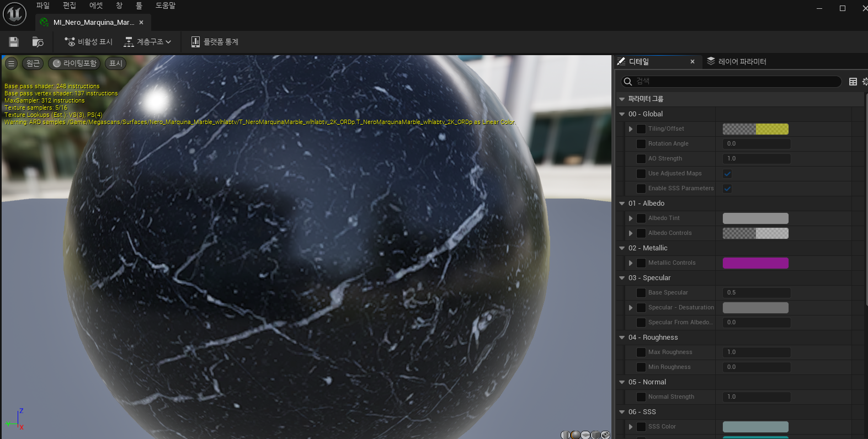868x439 pixels.
Task: Open the Tiling/Offset yellow color swatch
Action: point(755,129)
